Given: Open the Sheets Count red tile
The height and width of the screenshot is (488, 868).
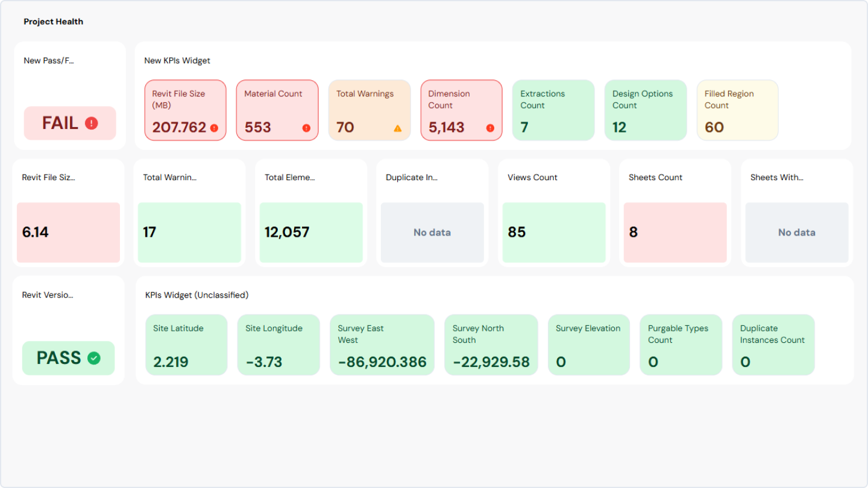Looking at the screenshot, I should click(675, 232).
